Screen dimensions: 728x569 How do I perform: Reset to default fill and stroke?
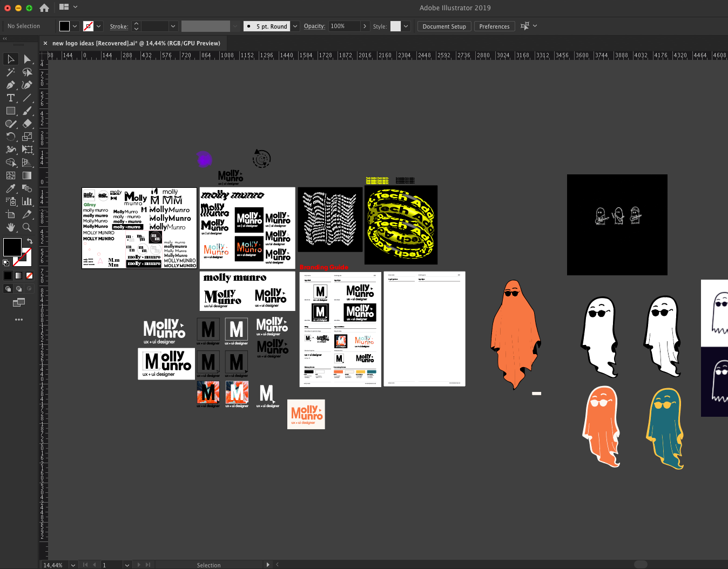tap(6, 263)
